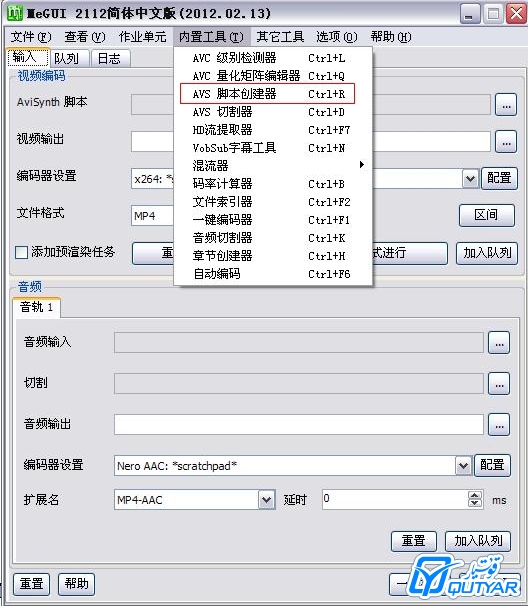Click the bottom 帮助 button
Image resolution: width=528 pixels, height=606 pixels.
(x=77, y=584)
